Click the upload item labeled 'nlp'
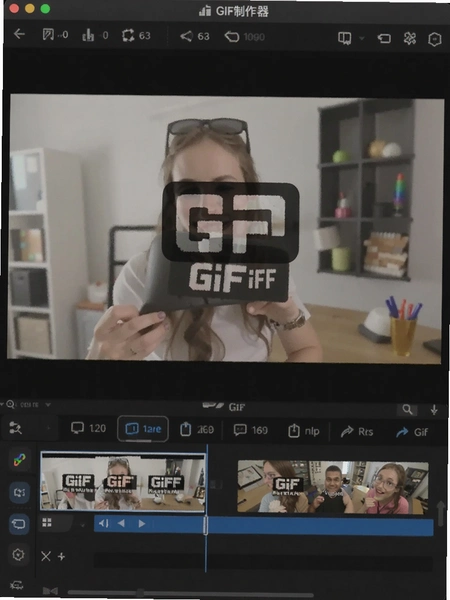 click(x=303, y=431)
